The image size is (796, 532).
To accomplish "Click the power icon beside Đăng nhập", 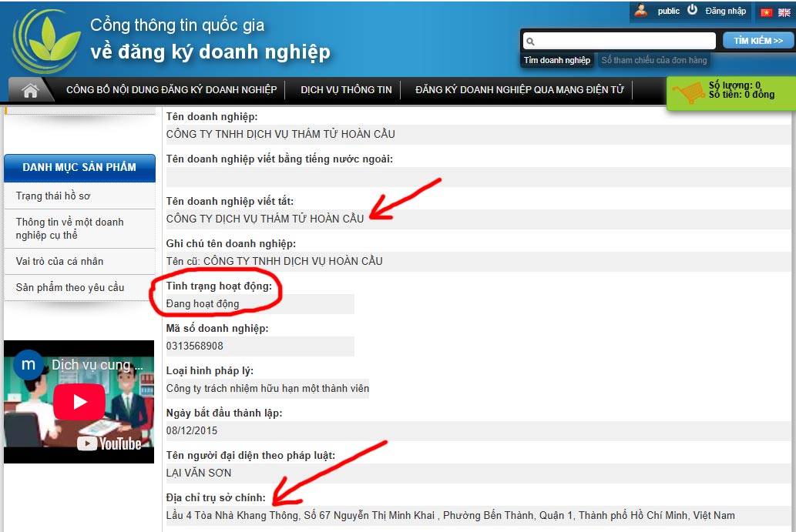I will pyautogui.click(x=692, y=11).
